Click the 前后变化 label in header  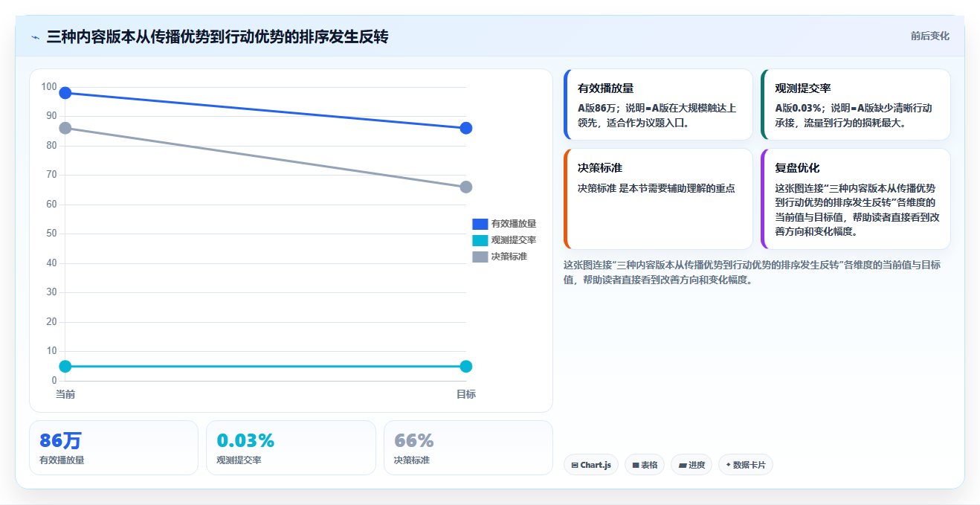click(929, 36)
